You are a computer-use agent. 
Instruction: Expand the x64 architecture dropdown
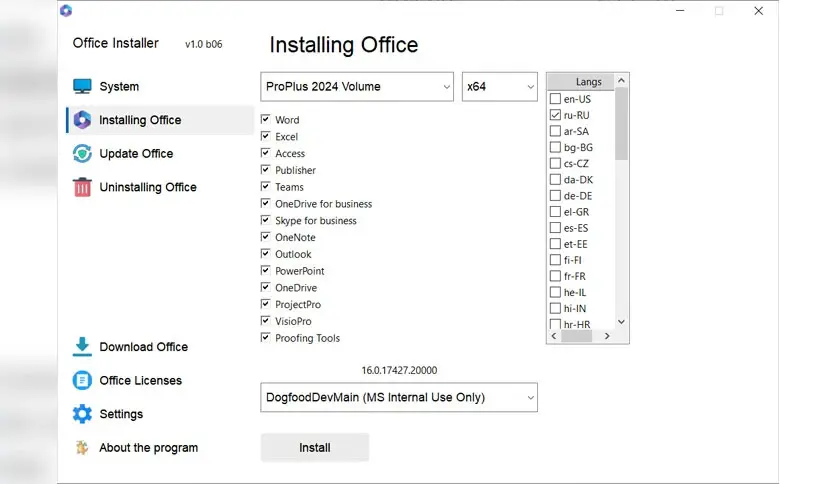(499, 87)
